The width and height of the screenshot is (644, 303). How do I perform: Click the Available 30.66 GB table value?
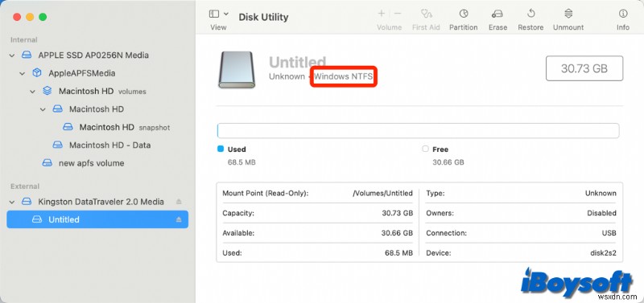pos(397,233)
